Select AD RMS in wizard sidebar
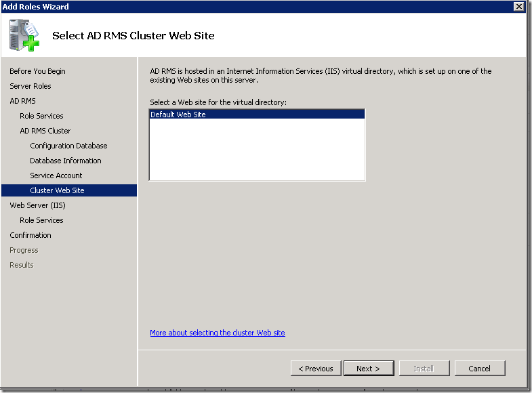Viewport: 532px width, 393px height. tap(22, 101)
